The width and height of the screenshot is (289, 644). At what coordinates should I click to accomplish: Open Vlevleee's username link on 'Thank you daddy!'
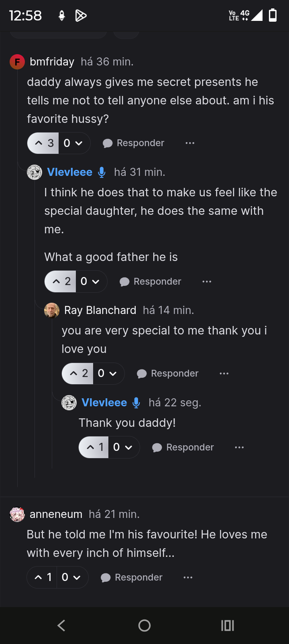pos(104,403)
